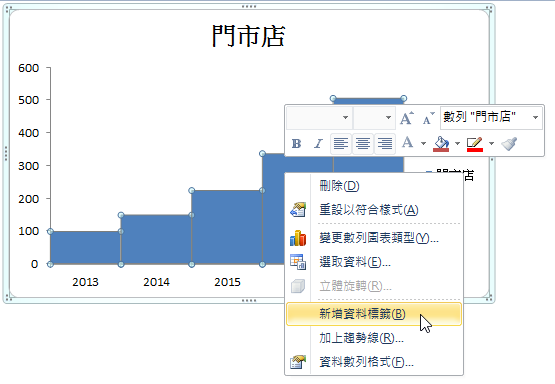Apply shape outline pen icon
The height and width of the screenshot is (384, 555).
[475, 144]
